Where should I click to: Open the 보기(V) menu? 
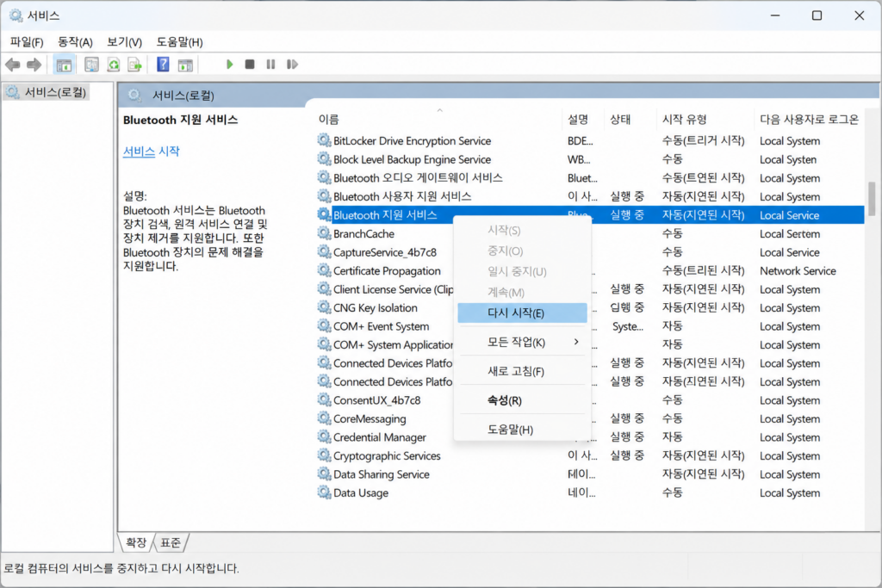pyautogui.click(x=124, y=42)
